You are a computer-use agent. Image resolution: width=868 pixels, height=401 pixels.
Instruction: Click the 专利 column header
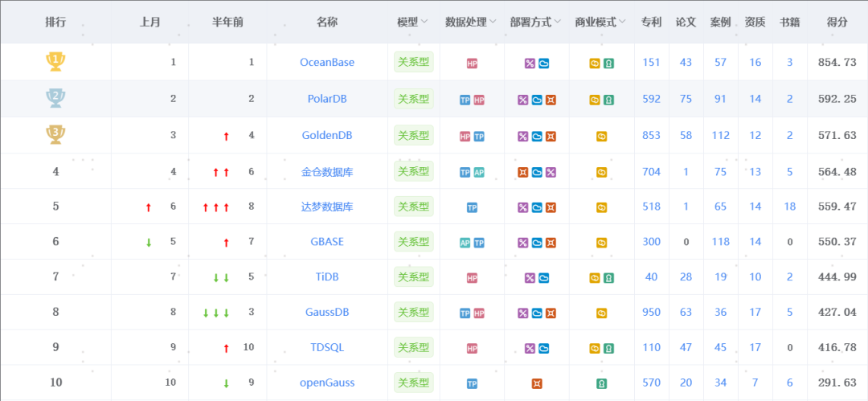[x=651, y=23]
